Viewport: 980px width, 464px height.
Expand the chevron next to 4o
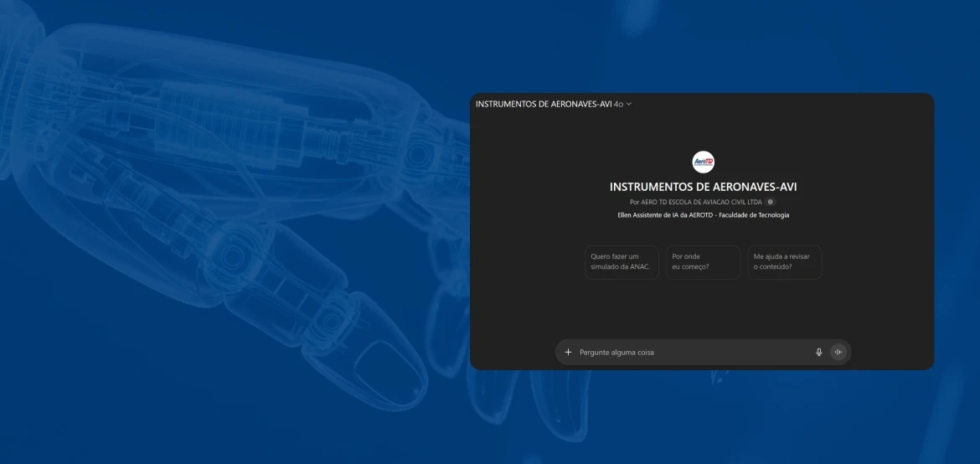pyautogui.click(x=629, y=104)
